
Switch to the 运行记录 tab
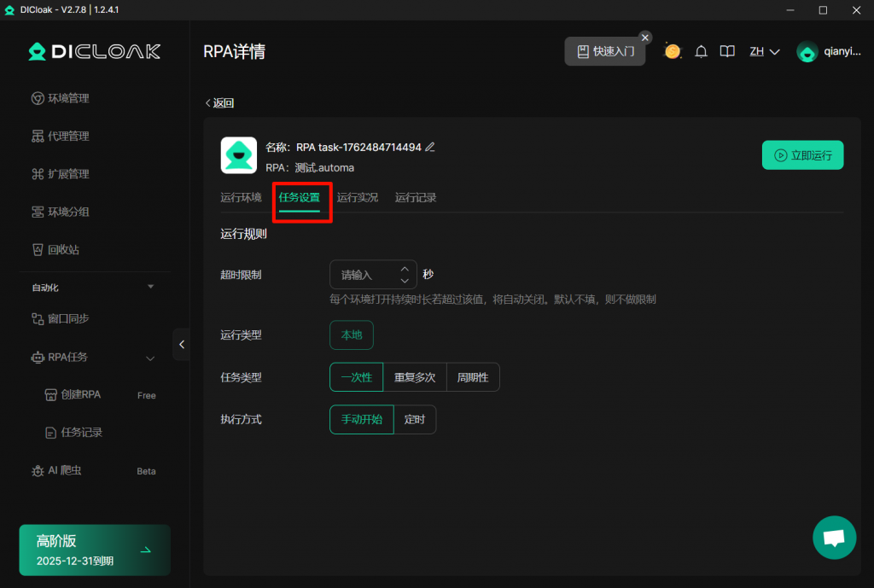click(416, 197)
